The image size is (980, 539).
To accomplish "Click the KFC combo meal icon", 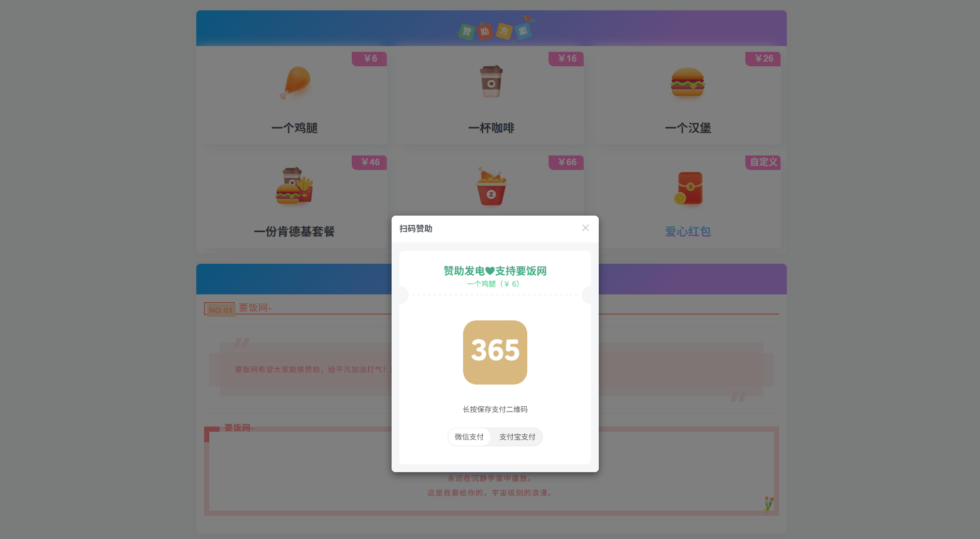I will (x=295, y=186).
